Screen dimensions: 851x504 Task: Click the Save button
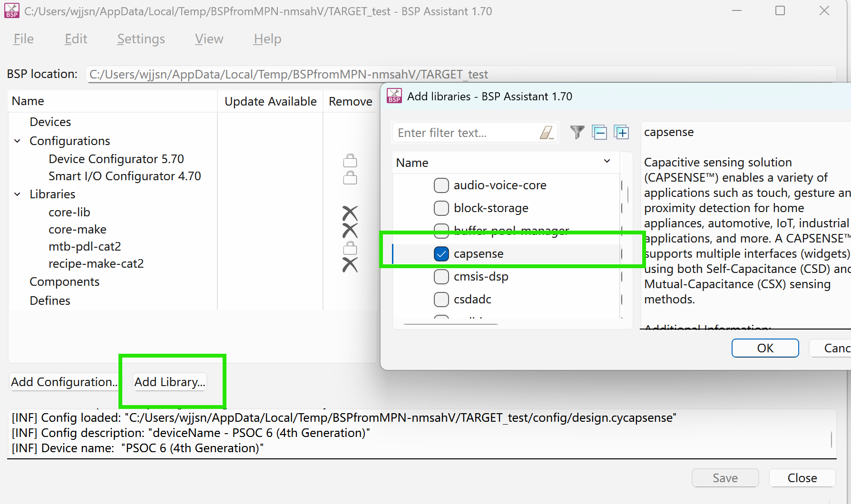click(725, 478)
